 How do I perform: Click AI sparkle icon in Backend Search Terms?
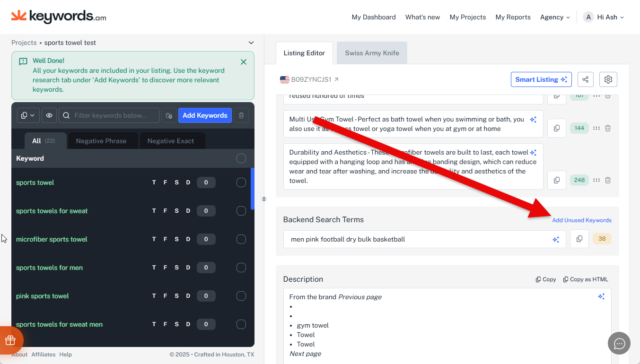click(x=556, y=240)
